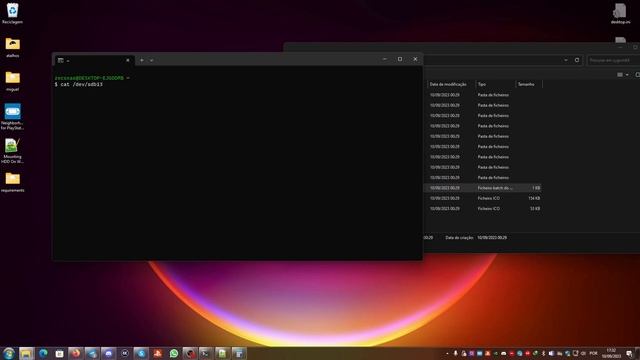Screen dimensions: 640x360
Task: Switch the POR keyboard language indicator
Action: (593, 353)
